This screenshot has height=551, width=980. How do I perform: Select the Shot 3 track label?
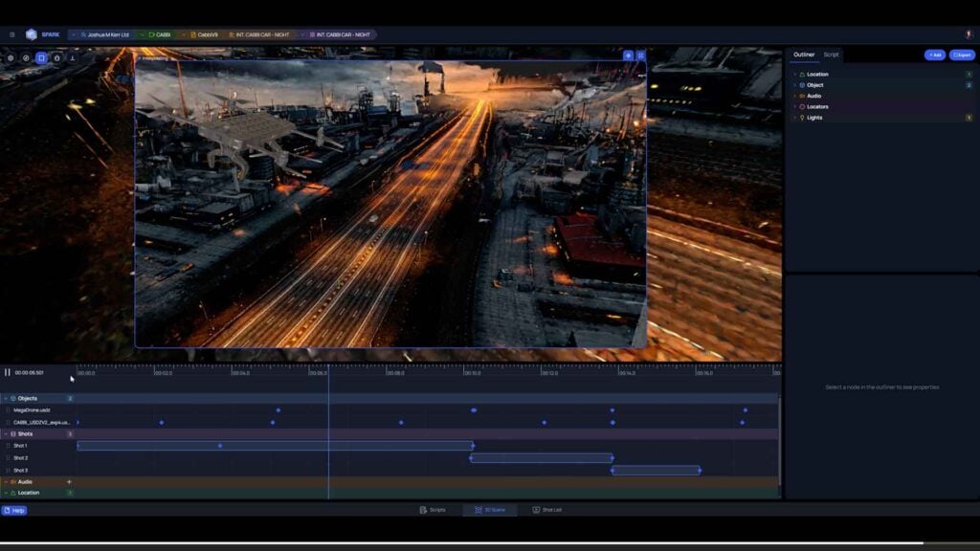[21, 471]
